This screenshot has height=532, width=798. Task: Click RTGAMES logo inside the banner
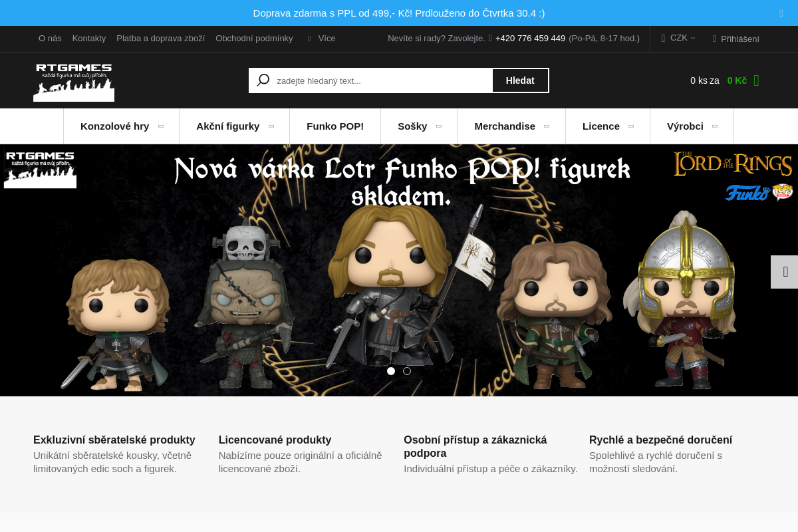40,170
